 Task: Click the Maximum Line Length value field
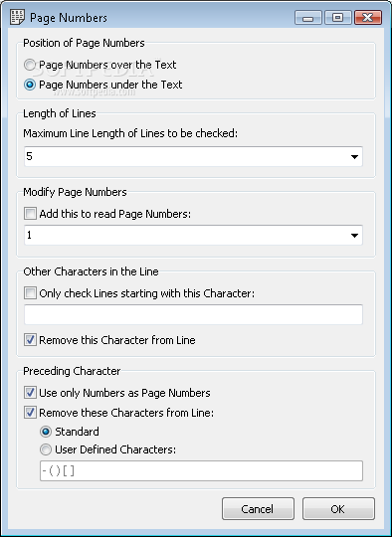click(x=193, y=157)
